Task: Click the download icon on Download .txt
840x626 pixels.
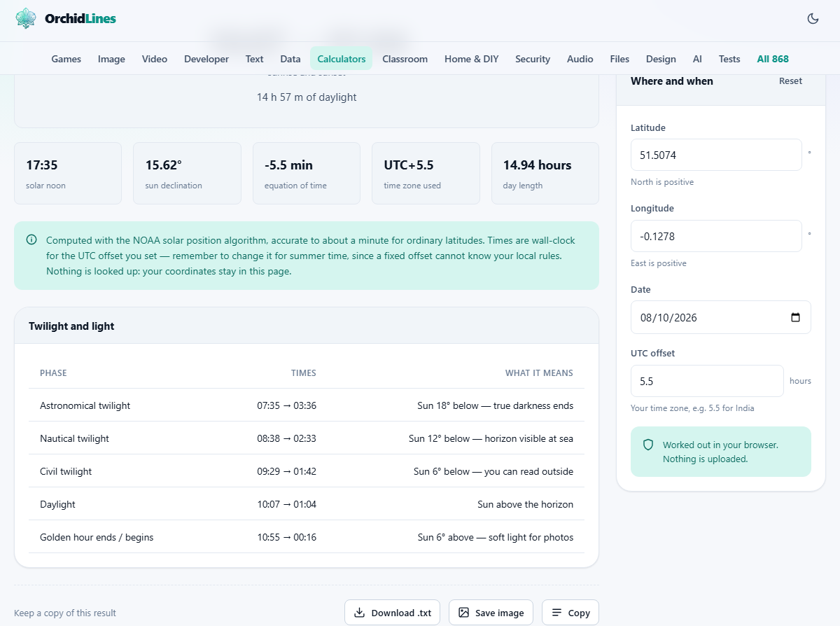Action: click(359, 613)
